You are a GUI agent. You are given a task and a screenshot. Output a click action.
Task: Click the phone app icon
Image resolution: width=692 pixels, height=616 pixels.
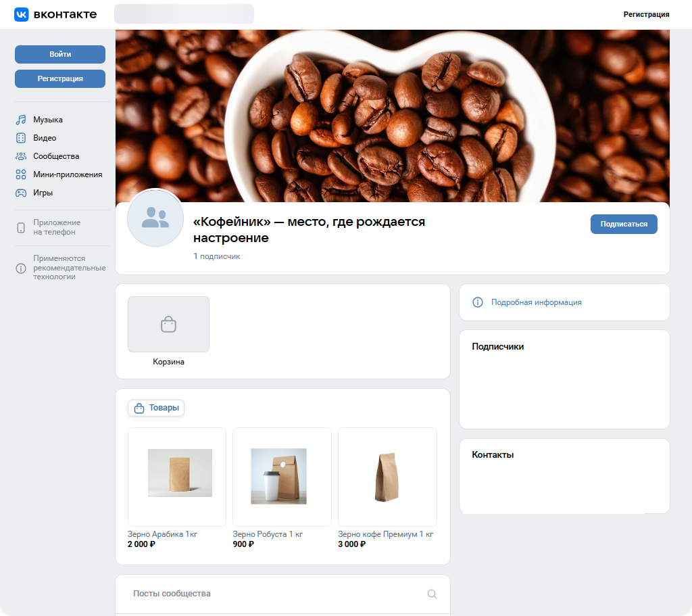pos(21,227)
